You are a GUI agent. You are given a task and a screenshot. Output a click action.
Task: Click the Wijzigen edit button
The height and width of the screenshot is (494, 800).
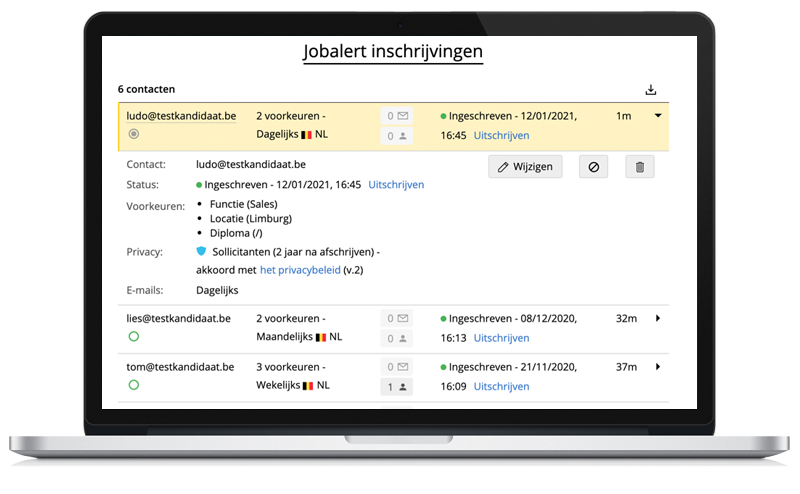point(525,167)
